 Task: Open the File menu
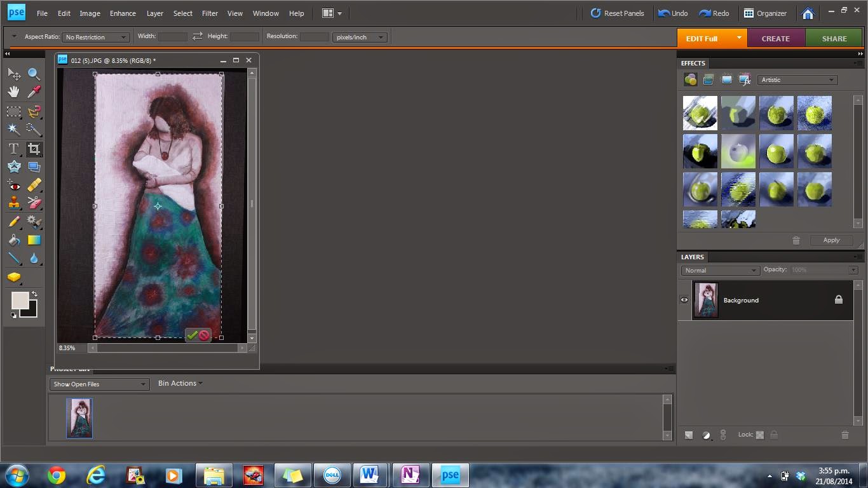coord(42,13)
